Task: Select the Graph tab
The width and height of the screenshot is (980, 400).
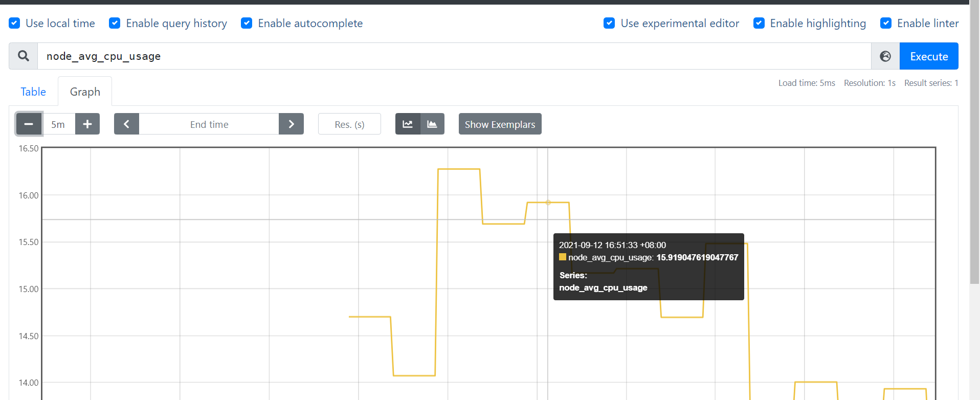Action: (x=85, y=92)
